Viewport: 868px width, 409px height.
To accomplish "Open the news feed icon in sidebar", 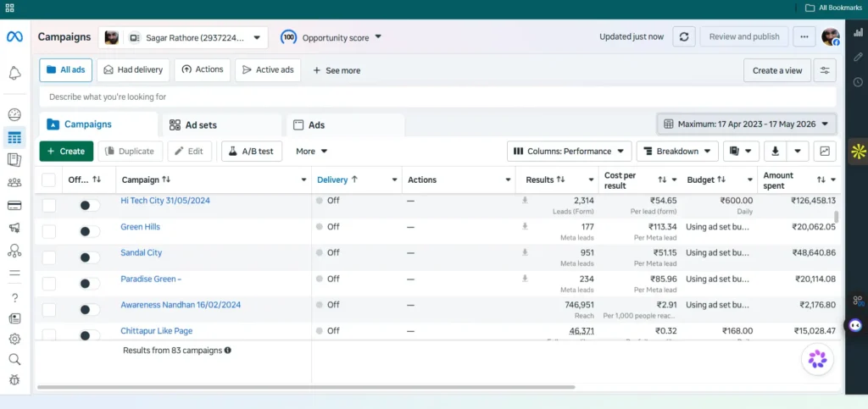I will point(14,318).
